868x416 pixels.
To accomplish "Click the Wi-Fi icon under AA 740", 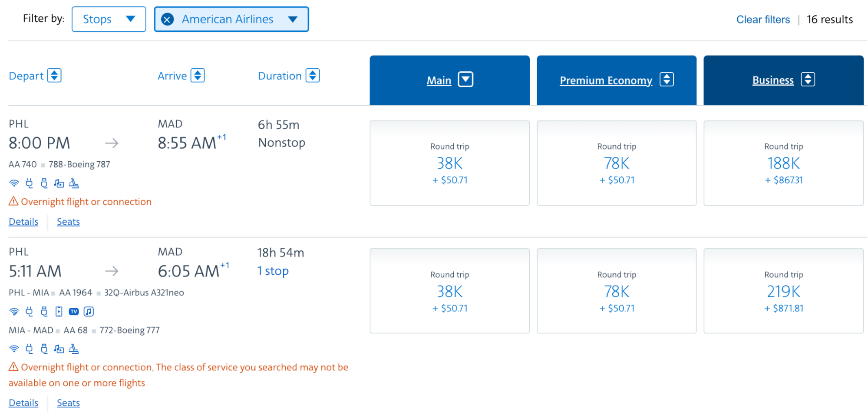I will [x=14, y=183].
